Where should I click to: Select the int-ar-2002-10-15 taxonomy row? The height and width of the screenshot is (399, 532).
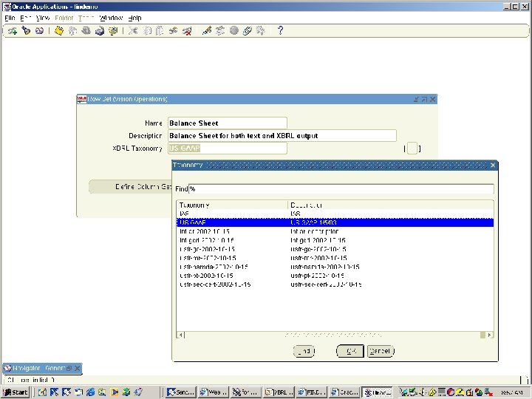[x=335, y=231]
